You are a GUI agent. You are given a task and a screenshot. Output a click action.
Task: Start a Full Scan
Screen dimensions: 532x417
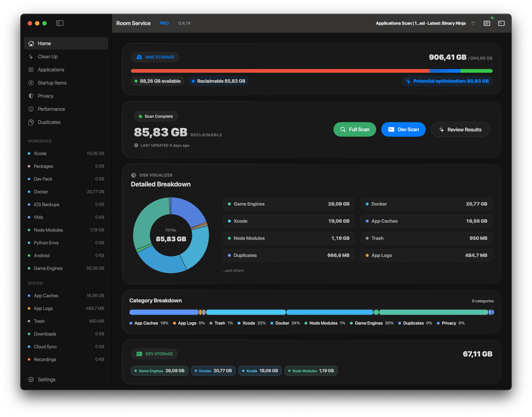pyautogui.click(x=354, y=129)
